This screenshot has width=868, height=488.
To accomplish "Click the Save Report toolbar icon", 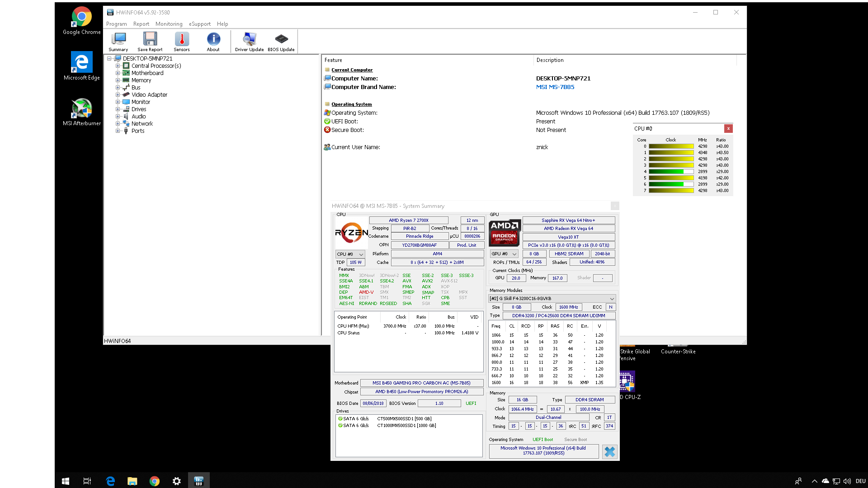I will click(x=150, y=42).
